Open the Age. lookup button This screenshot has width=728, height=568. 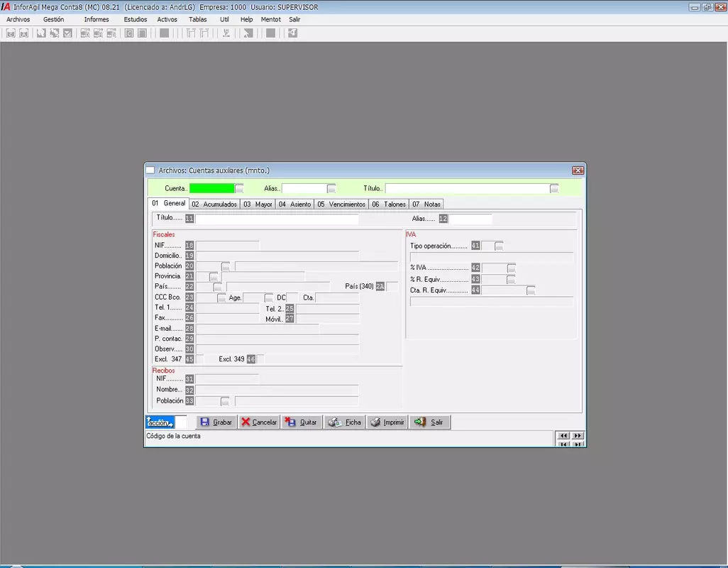click(x=268, y=297)
